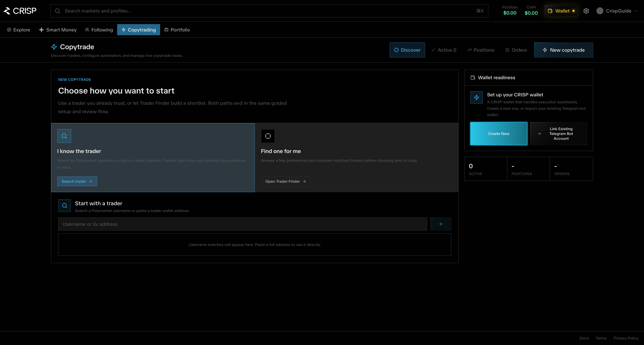This screenshot has width=644, height=345.
Task: Click New copytrade button
Action: click(x=563, y=50)
